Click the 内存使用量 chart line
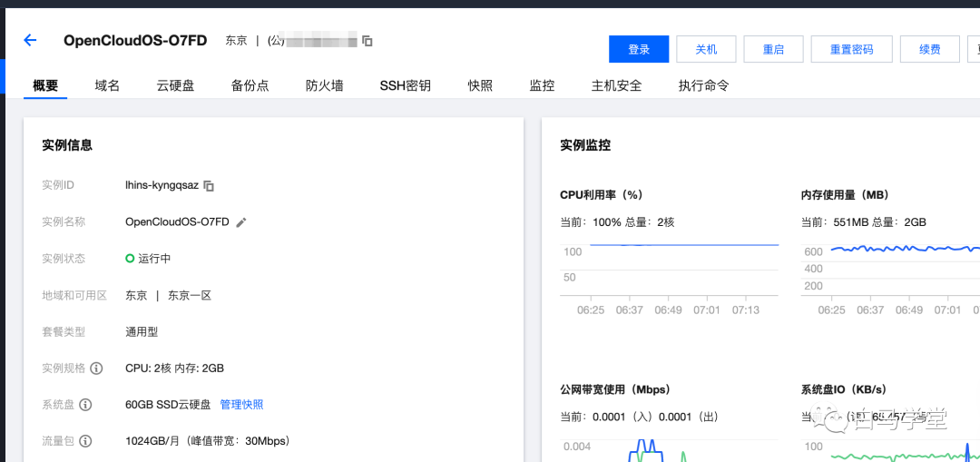 pos(905,249)
